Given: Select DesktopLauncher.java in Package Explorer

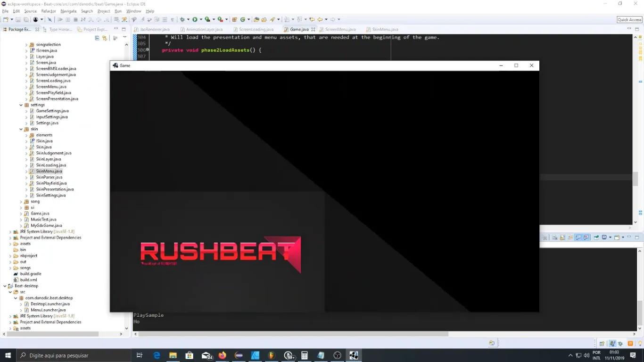Looking at the screenshot, I should point(50,304).
